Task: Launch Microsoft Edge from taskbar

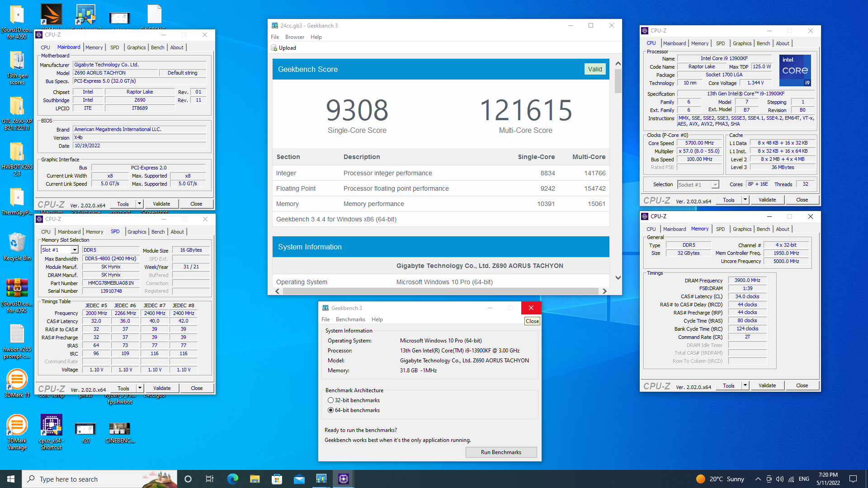Action: pos(232,479)
